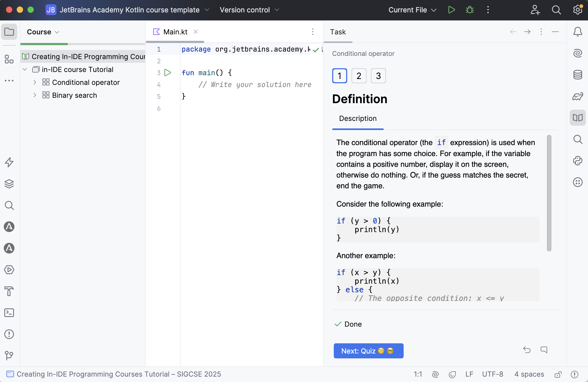This screenshot has width=588, height=382.
Task: Open the MySQL-style dolphin tool window
Action: point(578,96)
